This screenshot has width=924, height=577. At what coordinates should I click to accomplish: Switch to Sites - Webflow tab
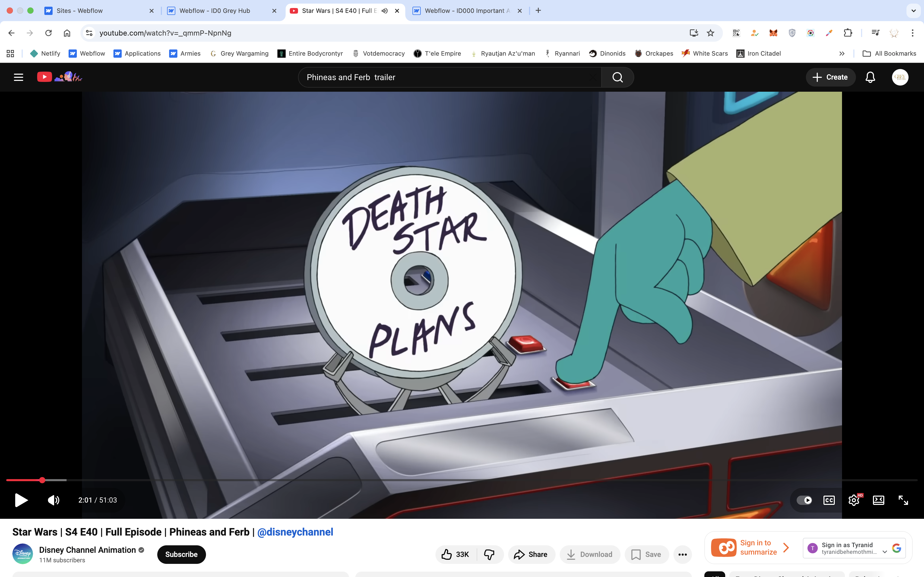79,11
